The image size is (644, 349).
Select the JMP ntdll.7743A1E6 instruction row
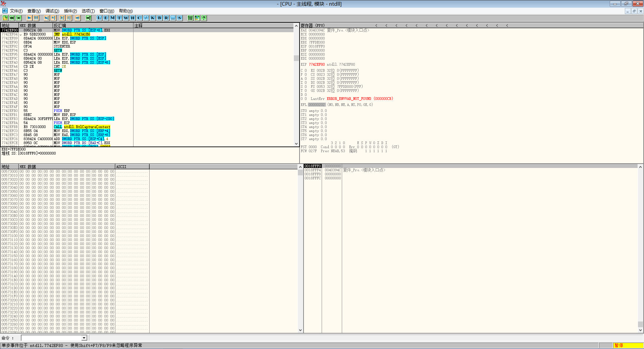(x=147, y=34)
